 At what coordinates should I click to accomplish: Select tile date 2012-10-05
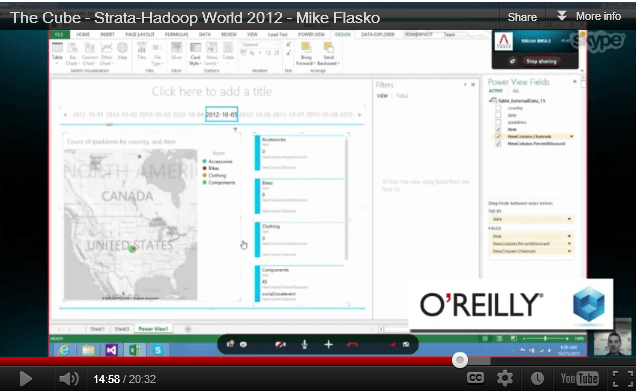(221, 114)
